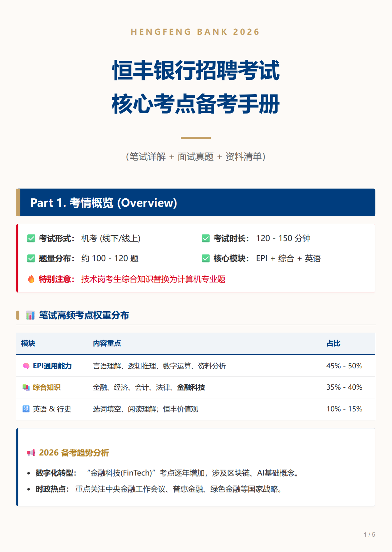392x552 pixels.
Task: Click the page number 1 / 5
Action: [369, 535]
